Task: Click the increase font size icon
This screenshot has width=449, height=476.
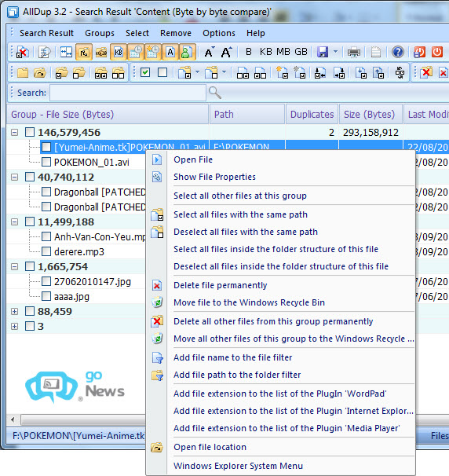Action: pos(226,52)
